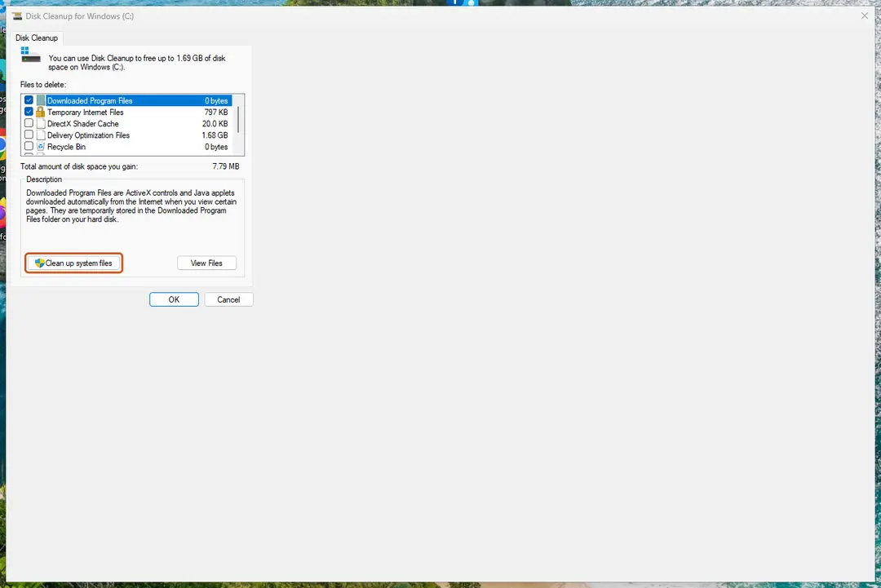Uncheck Temporary Internet Files checkbox
881x588 pixels.
click(29, 112)
